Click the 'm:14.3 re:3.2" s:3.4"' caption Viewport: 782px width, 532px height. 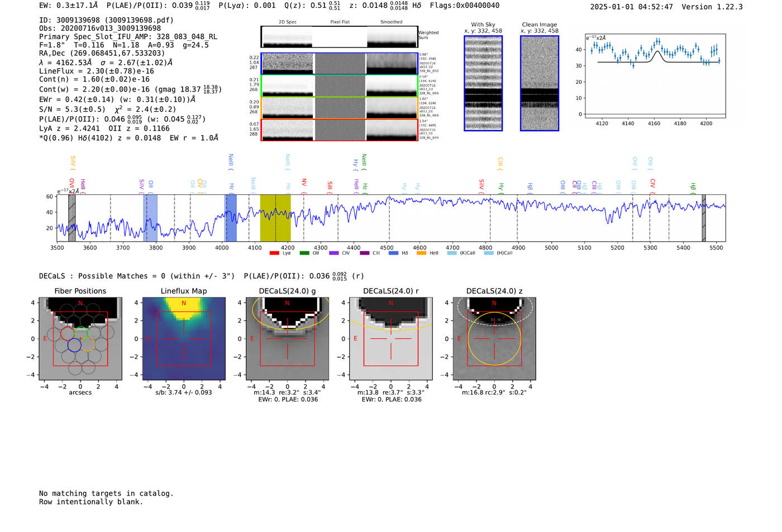[x=287, y=392]
